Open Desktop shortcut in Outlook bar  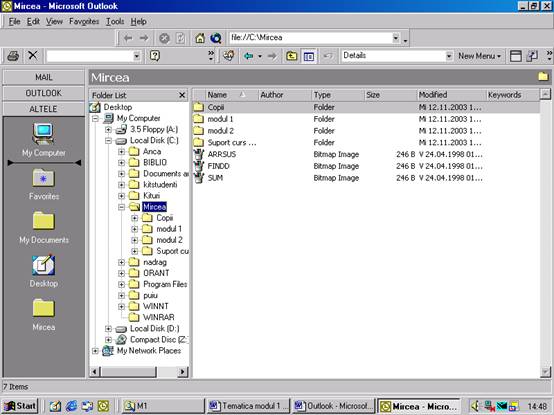point(43,271)
